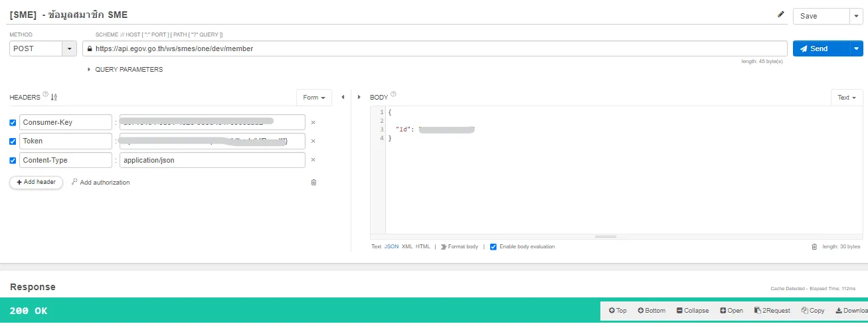Image resolution: width=868 pixels, height=328 pixels.
Task: Uncheck the Token header checkbox
Action: tap(13, 141)
